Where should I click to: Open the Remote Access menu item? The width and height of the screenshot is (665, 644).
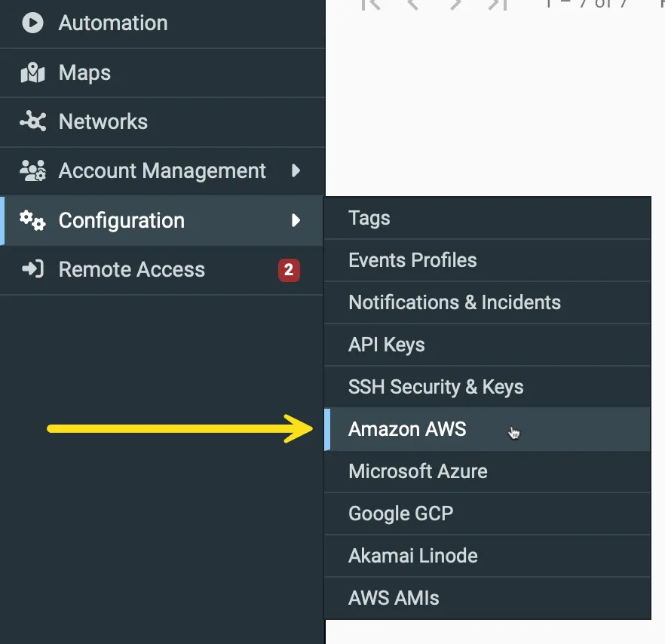click(x=162, y=270)
